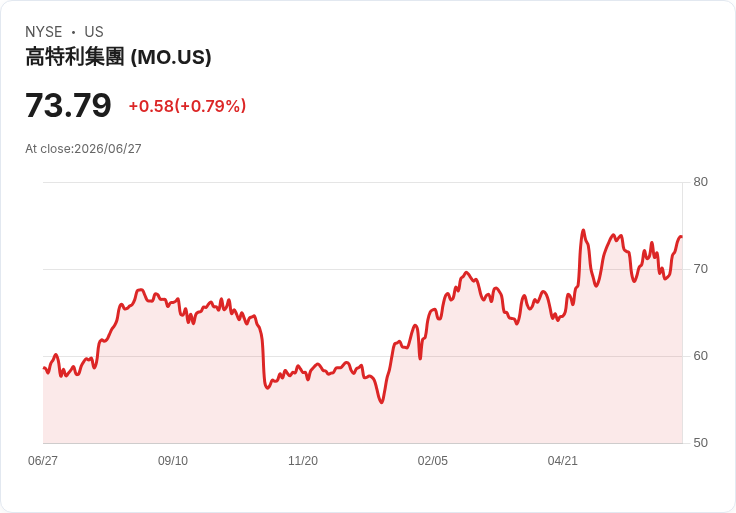Click the 06/27 date label on x-axis

tap(43, 461)
